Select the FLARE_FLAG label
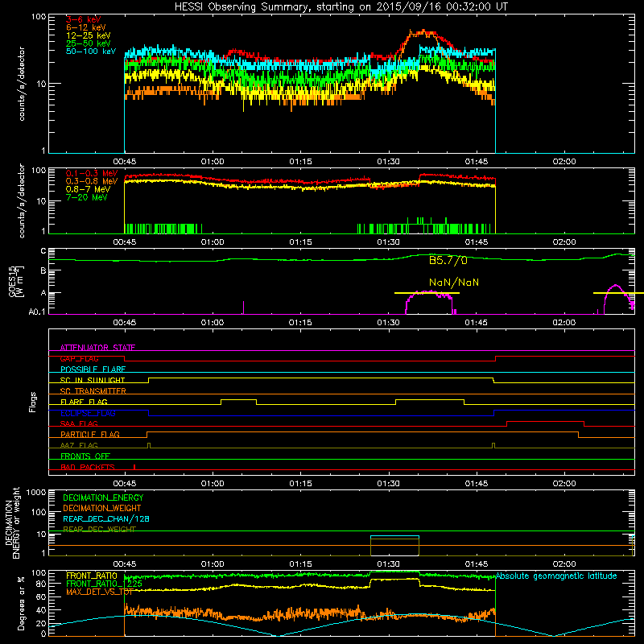Image resolution: width=644 pixels, height=644 pixels. pos(84,402)
